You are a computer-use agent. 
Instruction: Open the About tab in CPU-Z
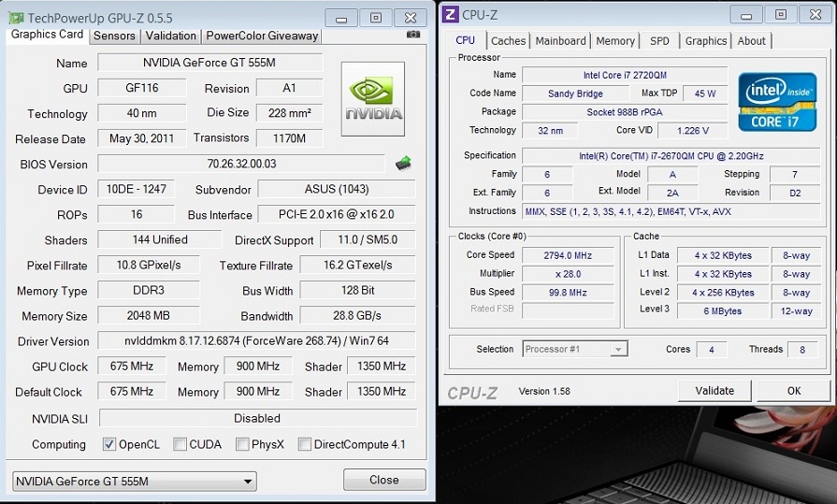[x=752, y=41]
